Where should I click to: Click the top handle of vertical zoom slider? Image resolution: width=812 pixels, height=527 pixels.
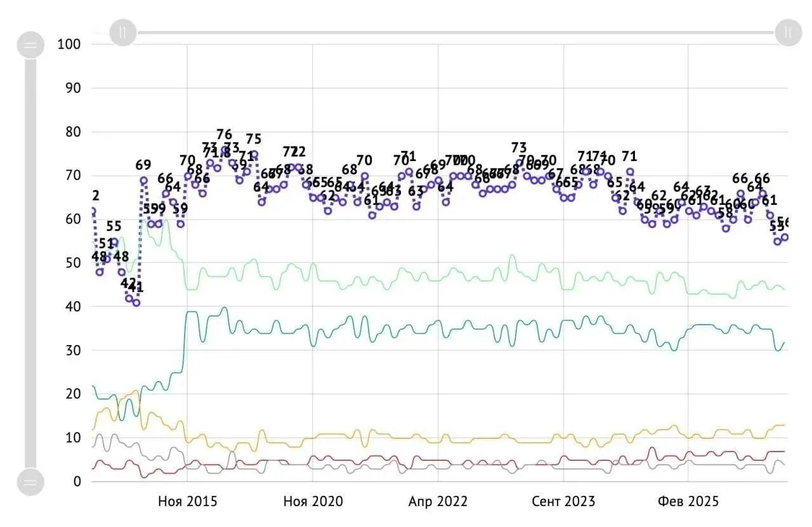pyautogui.click(x=30, y=46)
